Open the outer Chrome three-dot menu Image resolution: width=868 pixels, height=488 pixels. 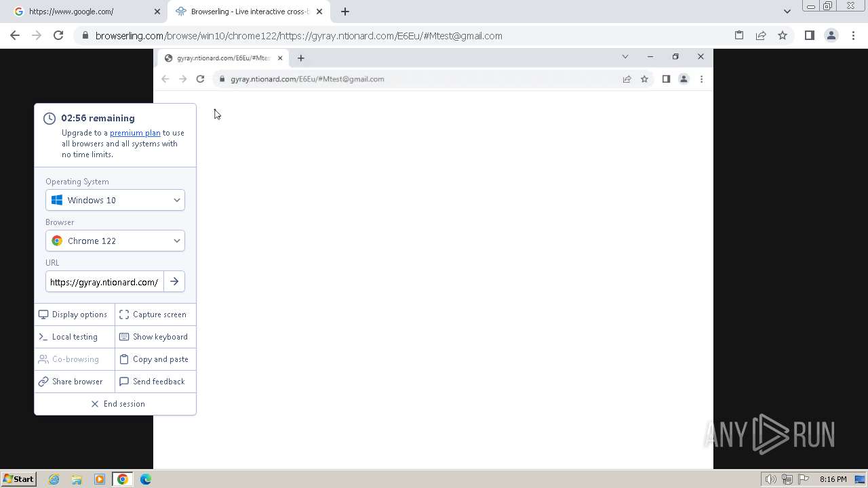coord(852,36)
